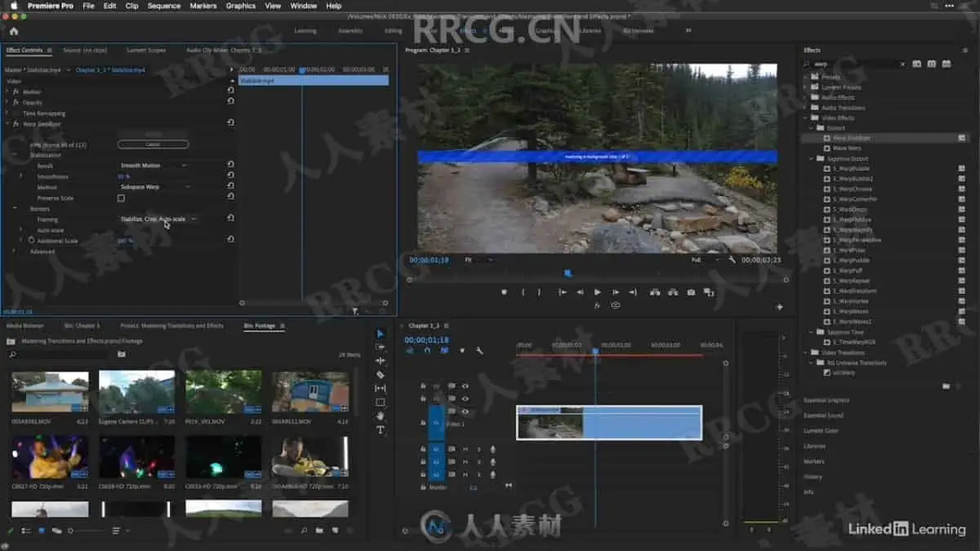980x551 pixels.
Task: Open timeline display settings wrench
Action: point(479,350)
